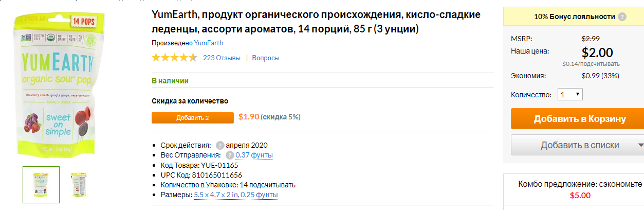
Task: Click the star rating icons
Action: pyautogui.click(x=174, y=58)
